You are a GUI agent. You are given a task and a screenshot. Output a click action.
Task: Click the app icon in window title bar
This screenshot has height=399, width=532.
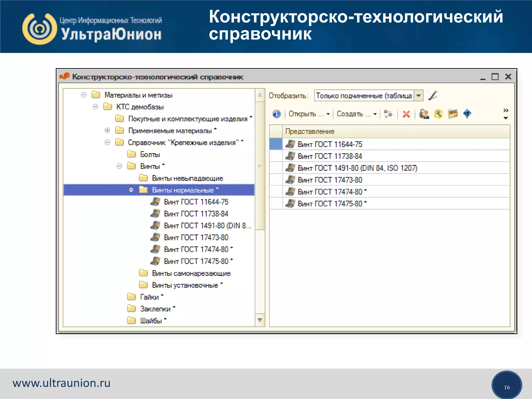65,76
